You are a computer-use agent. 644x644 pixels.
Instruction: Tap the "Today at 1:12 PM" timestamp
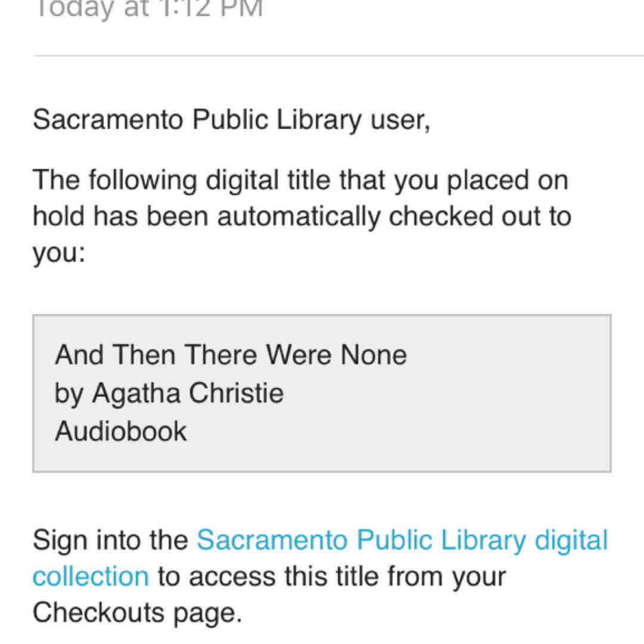(x=149, y=10)
